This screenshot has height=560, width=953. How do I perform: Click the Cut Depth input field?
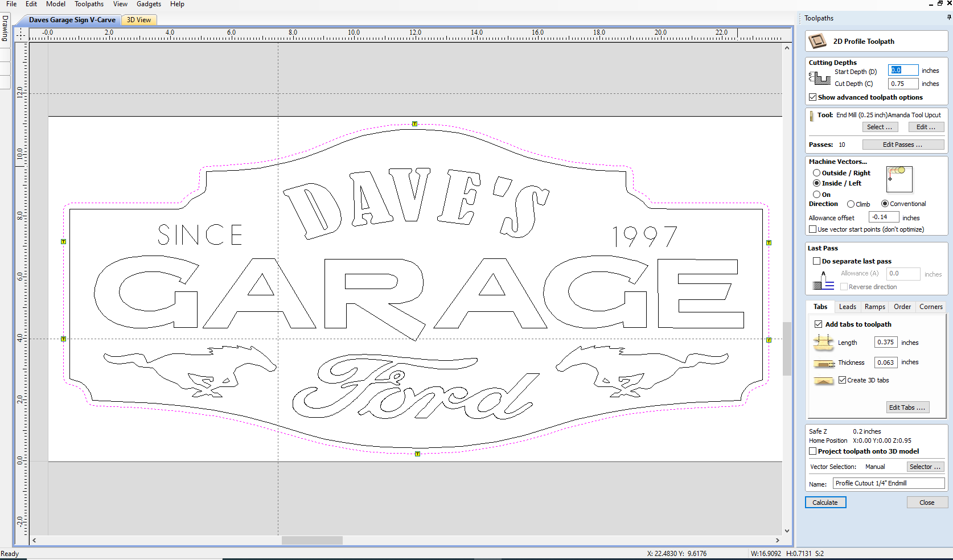(903, 84)
